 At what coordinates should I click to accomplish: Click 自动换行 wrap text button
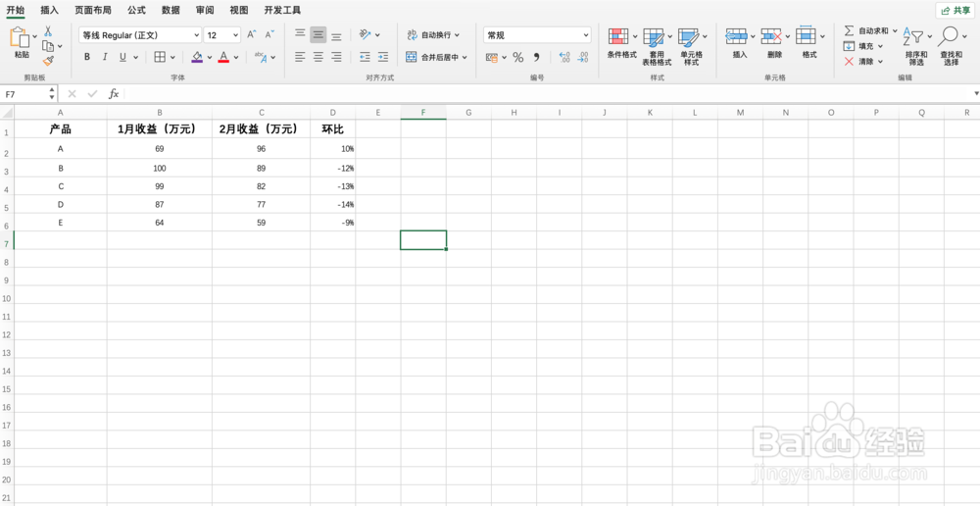coord(433,35)
